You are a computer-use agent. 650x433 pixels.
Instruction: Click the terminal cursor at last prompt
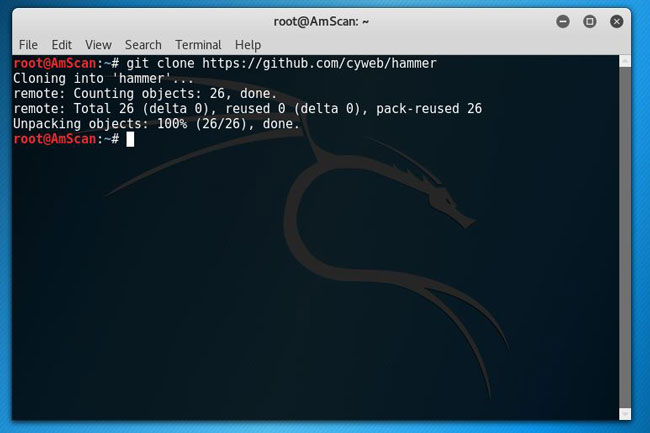pyautogui.click(x=130, y=139)
